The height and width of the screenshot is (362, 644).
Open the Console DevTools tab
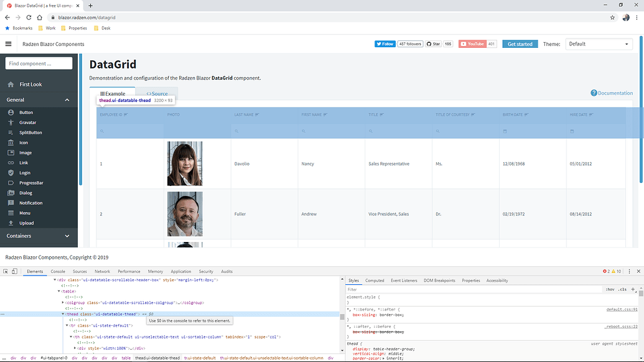coord(58,271)
